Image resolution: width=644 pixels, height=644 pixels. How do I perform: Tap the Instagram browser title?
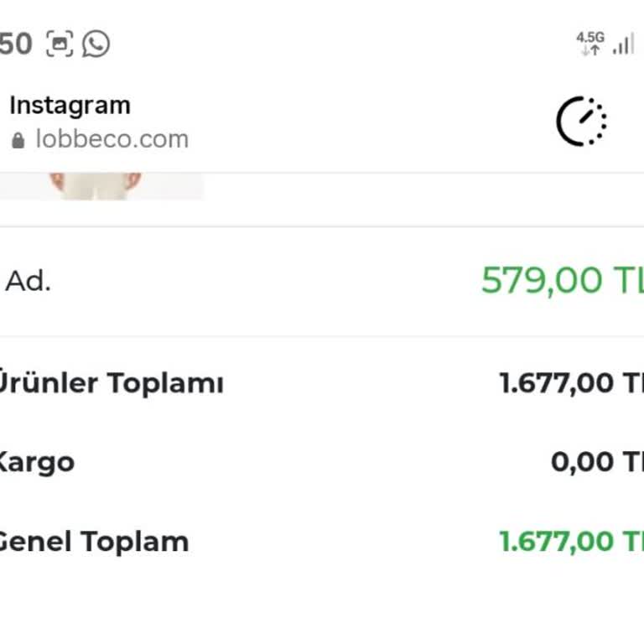70,106
